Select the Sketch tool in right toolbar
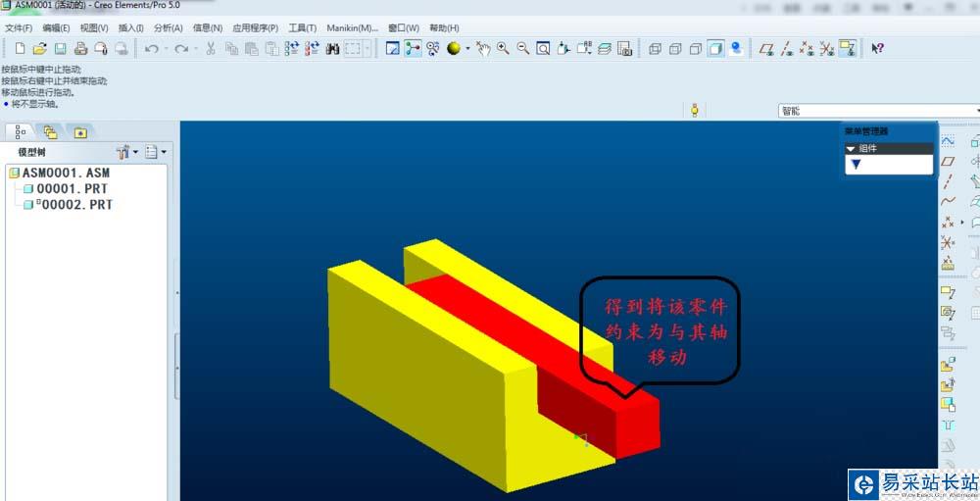This screenshot has width=980, height=501. [948, 141]
